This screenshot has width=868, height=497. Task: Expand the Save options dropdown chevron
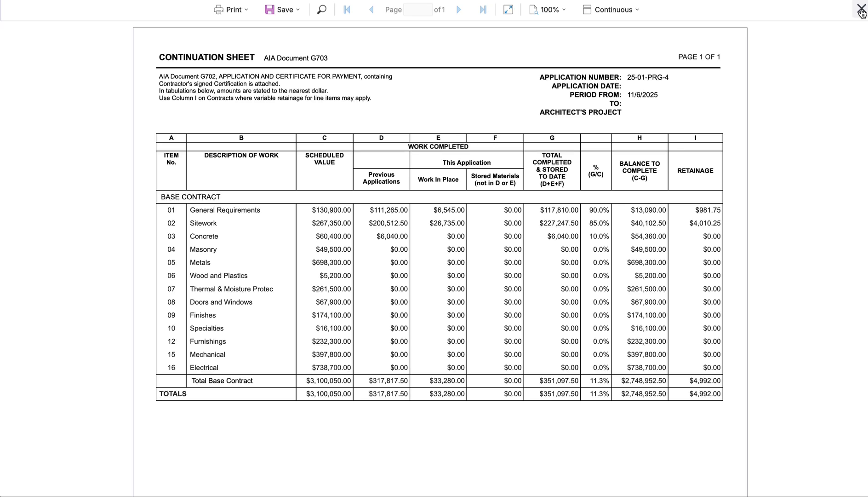298,10
